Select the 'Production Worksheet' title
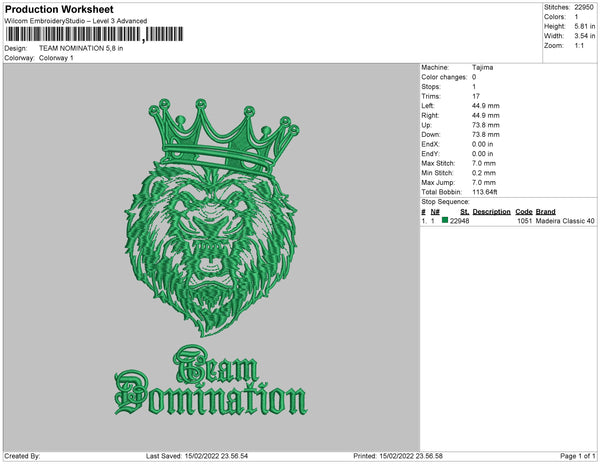Image resolution: width=600 pixels, height=464 pixels. (x=59, y=9)
